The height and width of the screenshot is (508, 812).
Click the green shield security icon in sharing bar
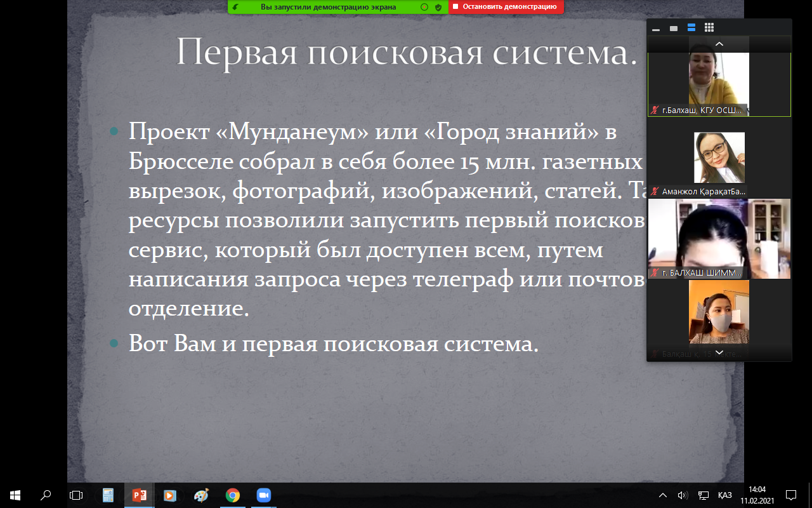(x=438, y=7)
